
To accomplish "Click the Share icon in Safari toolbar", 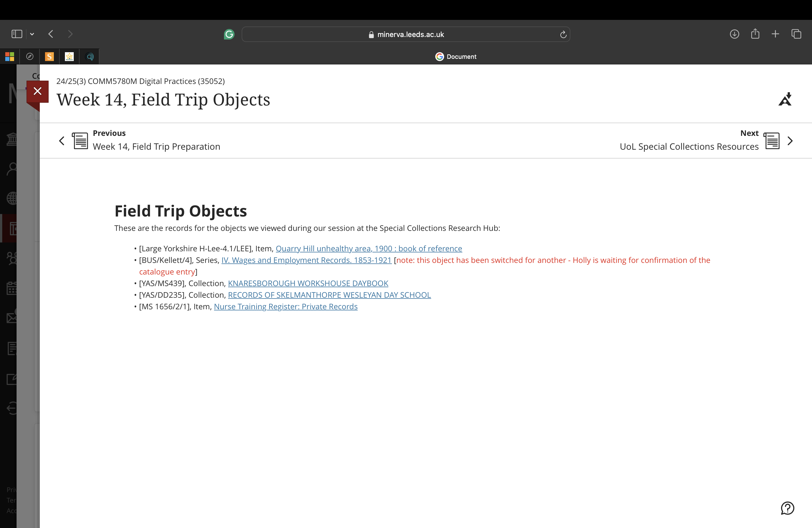I will click(x=755, y=34).
